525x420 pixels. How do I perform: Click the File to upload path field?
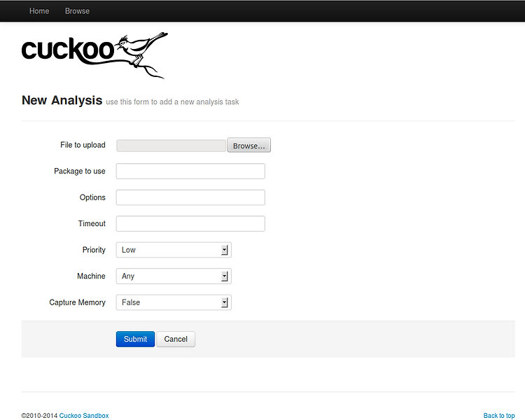tap(171, 146)
